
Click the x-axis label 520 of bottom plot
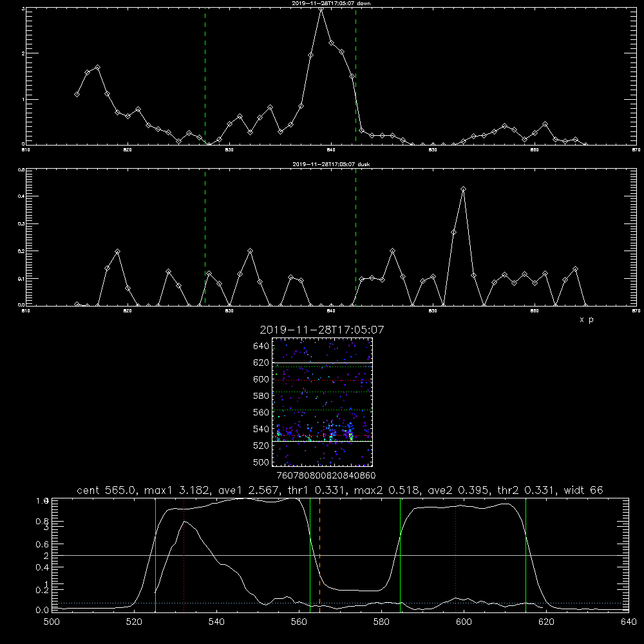(x=134, y=622)
